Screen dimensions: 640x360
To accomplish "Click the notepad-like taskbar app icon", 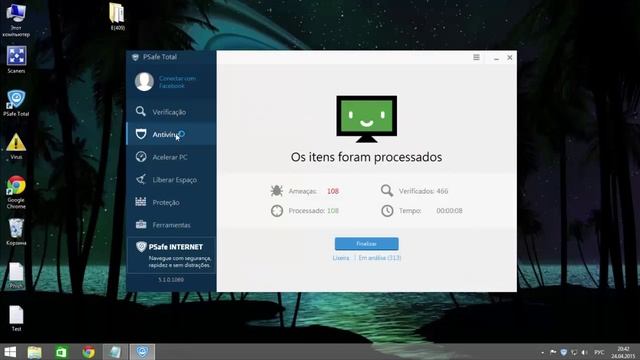I will click(115, 352).
